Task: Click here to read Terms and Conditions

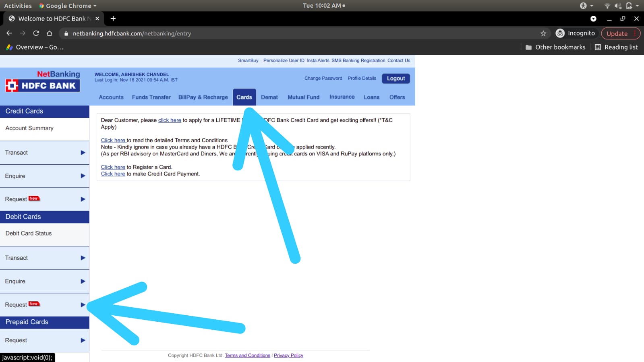Action: pos(113,140)
